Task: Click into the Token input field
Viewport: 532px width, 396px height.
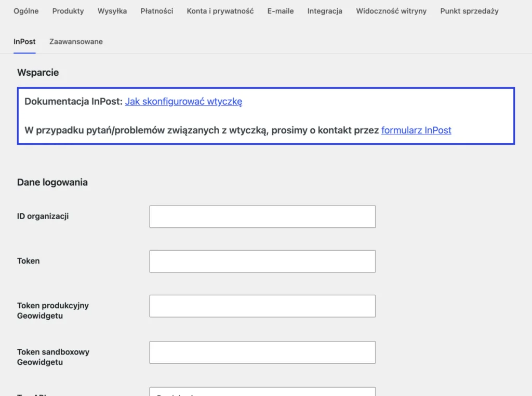Action: coord(262,262)
